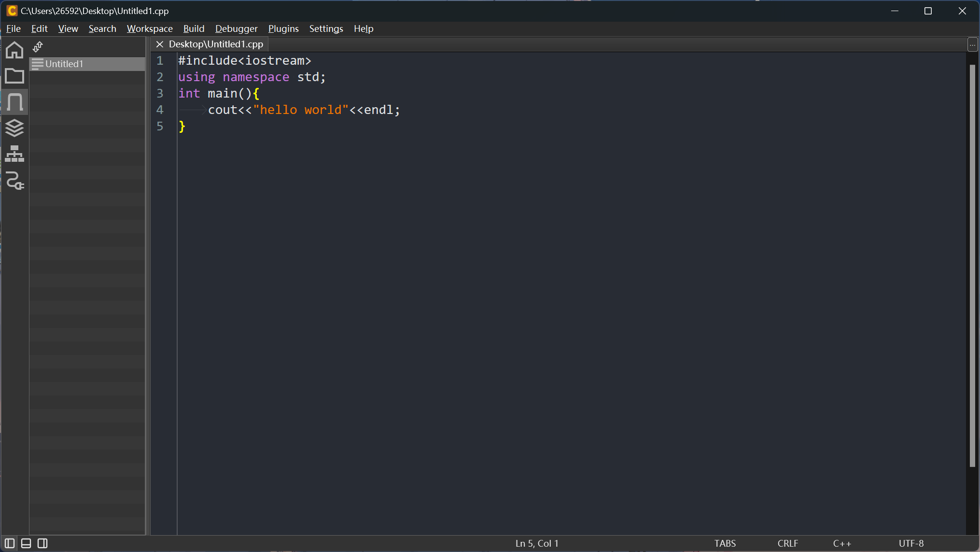
Task: Select the bookmark-shaped sidebar icon
Action: point(14,102)
